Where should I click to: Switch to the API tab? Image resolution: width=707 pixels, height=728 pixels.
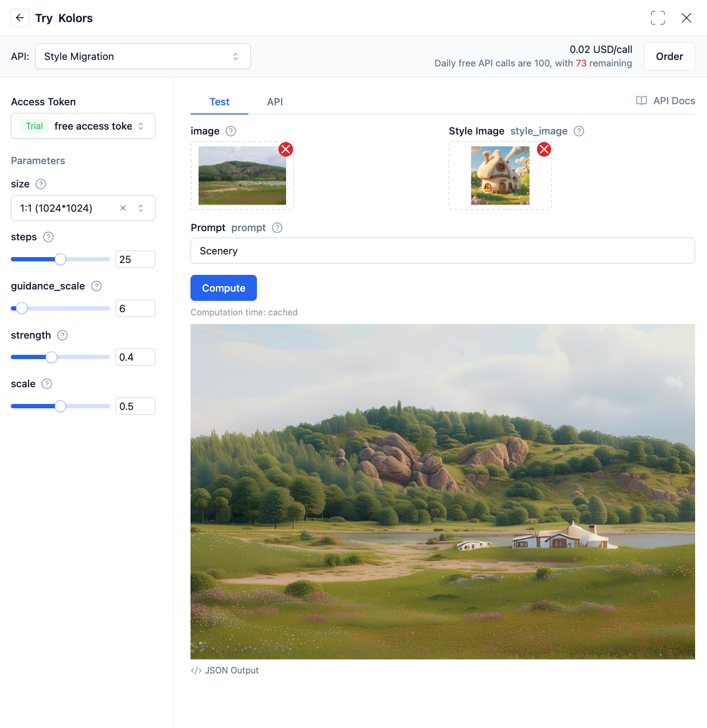(275, 102)
